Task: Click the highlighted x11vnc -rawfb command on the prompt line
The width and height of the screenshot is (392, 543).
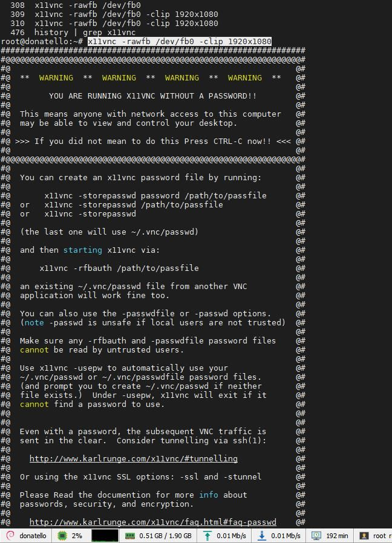Action: (x=179, y=42)
